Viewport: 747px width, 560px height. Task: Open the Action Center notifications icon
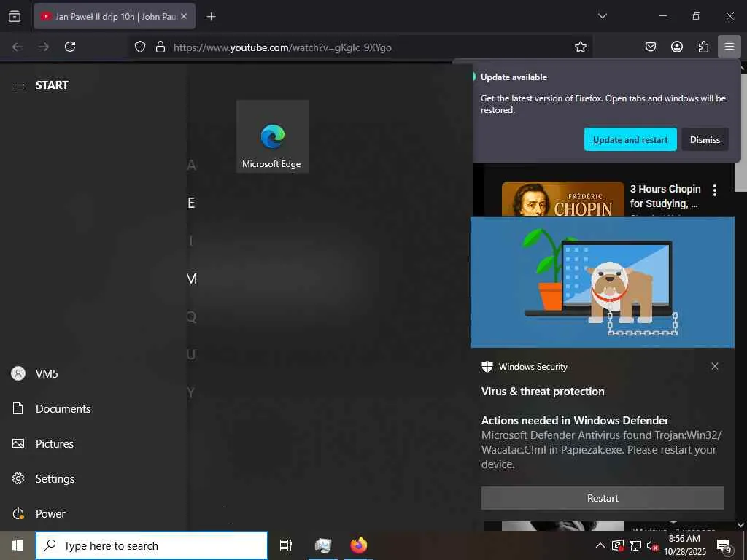(724, 546)
